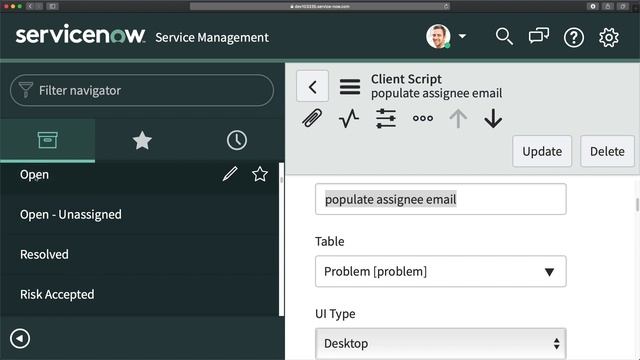Click the attachments paperclip icon
This screenshot has height=360, width=640.
tap(312, 118)
